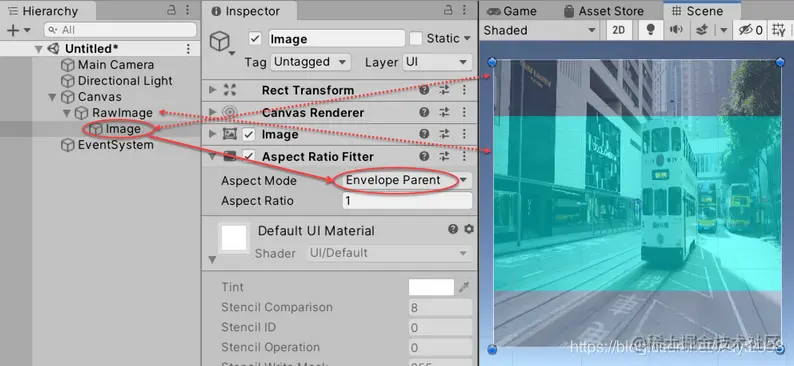Expand the Canvas Renderer component
The height and width of the screenshot is (366, 794).
[x=213, y=112]
